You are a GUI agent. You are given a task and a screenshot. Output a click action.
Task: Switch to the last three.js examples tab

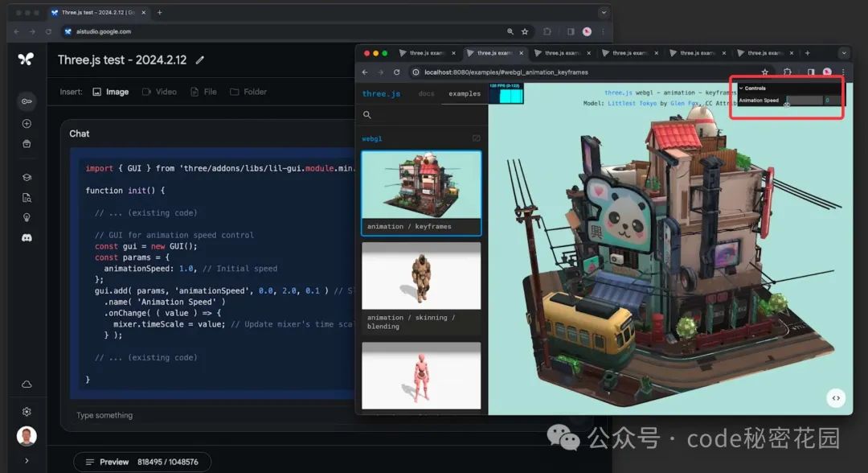pos(764,53)
